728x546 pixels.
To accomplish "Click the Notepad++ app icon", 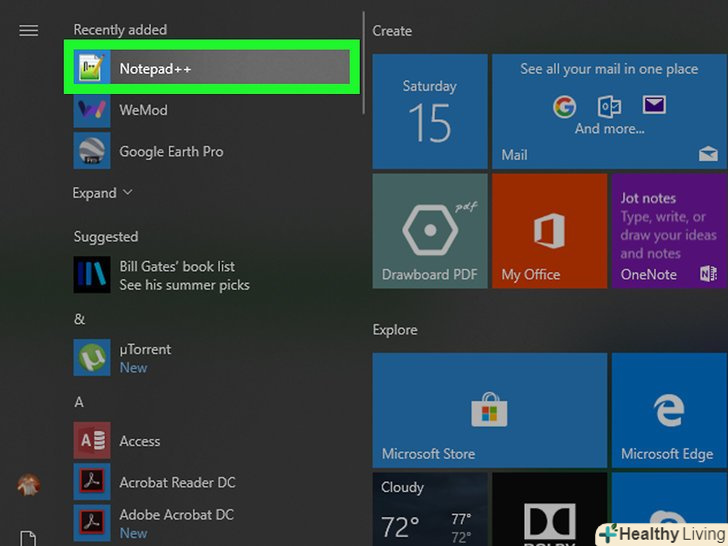I will (x=92, y=68).
